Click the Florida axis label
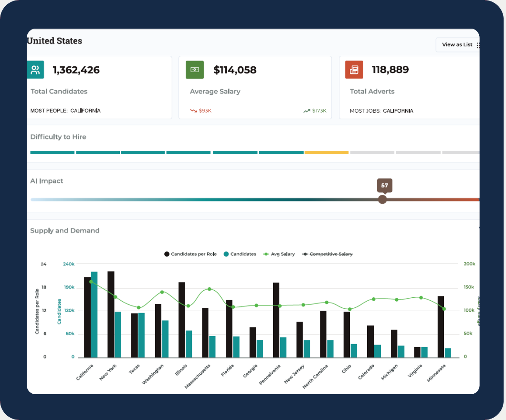The height and width of the screenshot is (420, 506). pyautogui.click(x=228, y=370)
